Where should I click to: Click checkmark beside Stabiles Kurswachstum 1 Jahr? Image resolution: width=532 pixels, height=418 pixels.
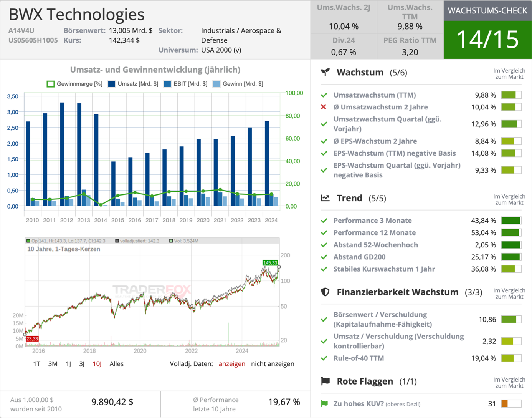(324, 269)
